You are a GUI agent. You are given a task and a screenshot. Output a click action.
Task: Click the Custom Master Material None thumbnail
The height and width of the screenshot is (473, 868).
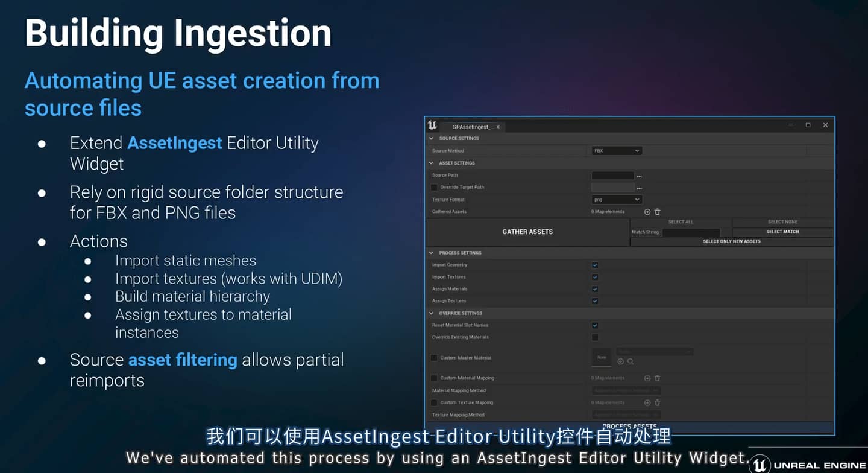point(602,357)
